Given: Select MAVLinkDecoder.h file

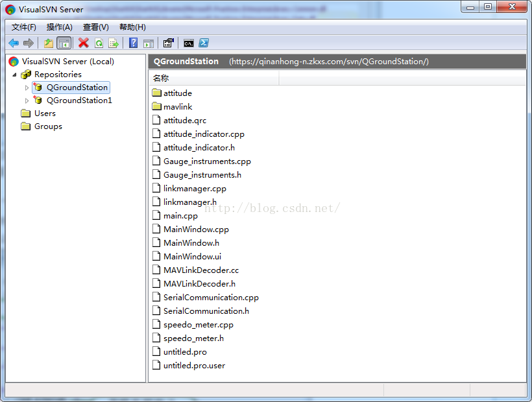Looking at the screenshot, I should click(x=200, y=284).
